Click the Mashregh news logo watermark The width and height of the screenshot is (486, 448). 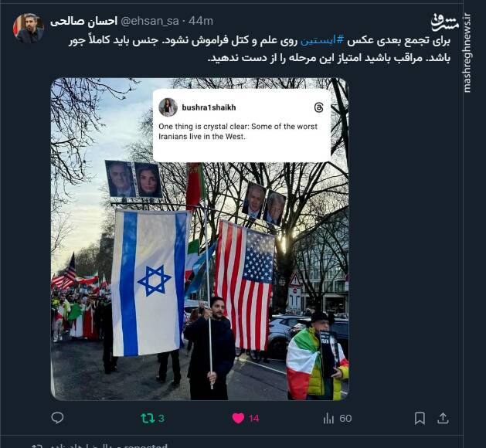(445, 22)
